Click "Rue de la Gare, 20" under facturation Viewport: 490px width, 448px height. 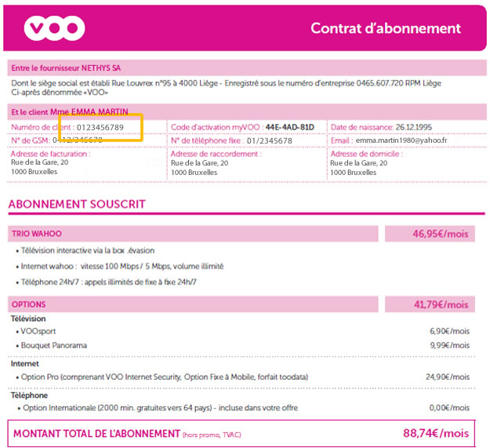(x=40, y=162)
